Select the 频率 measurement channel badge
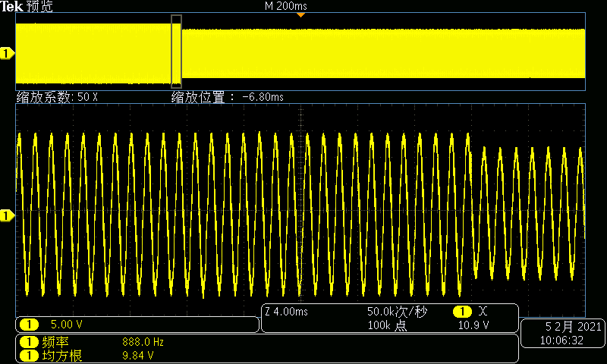This screenshot has height=364, width=607. [29, 342]
